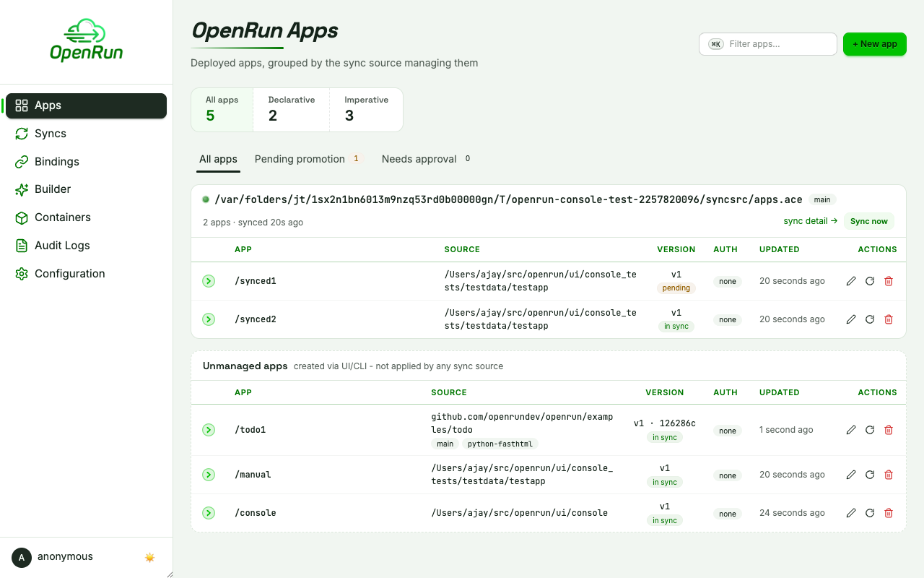The image size is (924, 578).
Task: Click the Builder sparkle icon in sidebar
Action: click(22, 189)
